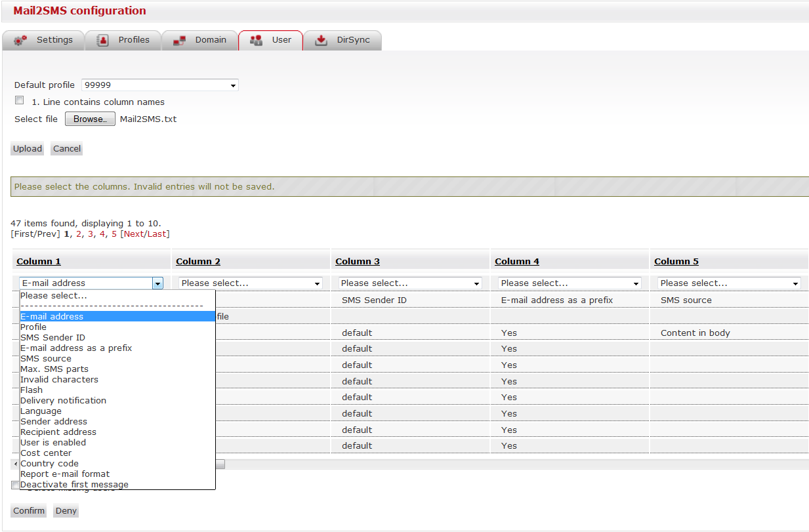Screen dimensions: 809x532
Task: Click the Profiles tab icon
Action: pos(102,40)
